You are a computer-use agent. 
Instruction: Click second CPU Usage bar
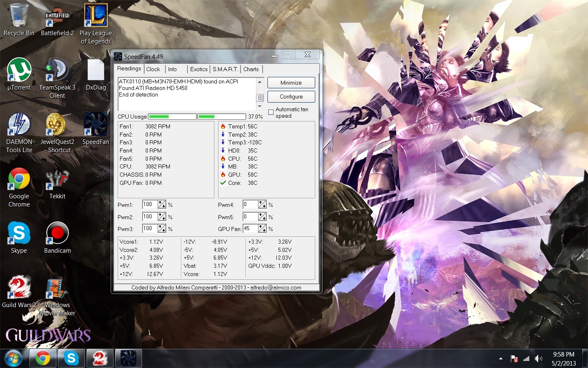click(x=222, y=117)
